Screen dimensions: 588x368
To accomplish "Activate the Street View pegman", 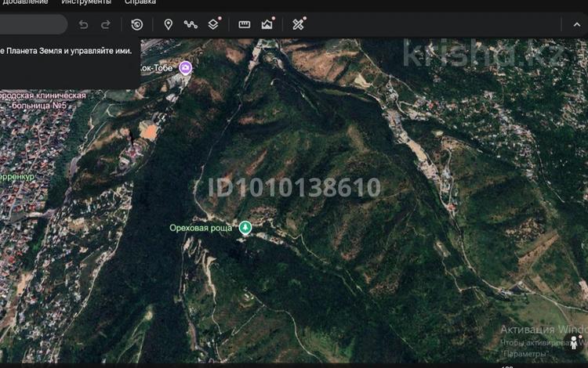I will pos(575,342).
